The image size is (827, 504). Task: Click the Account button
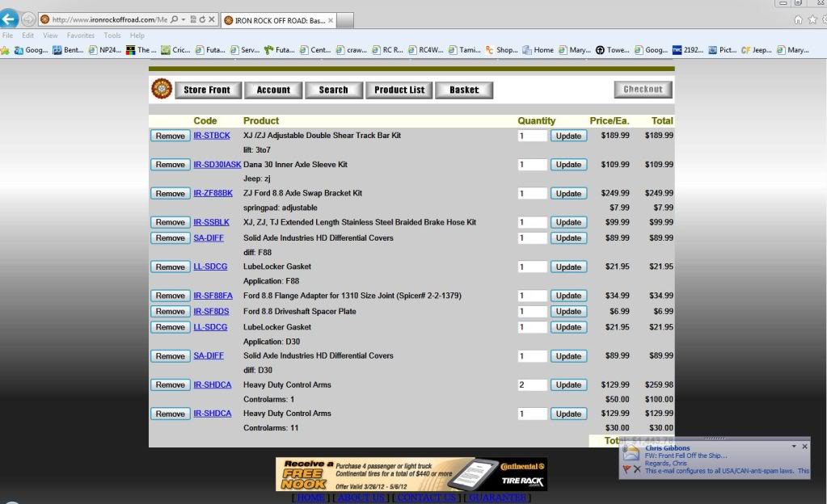273,90
